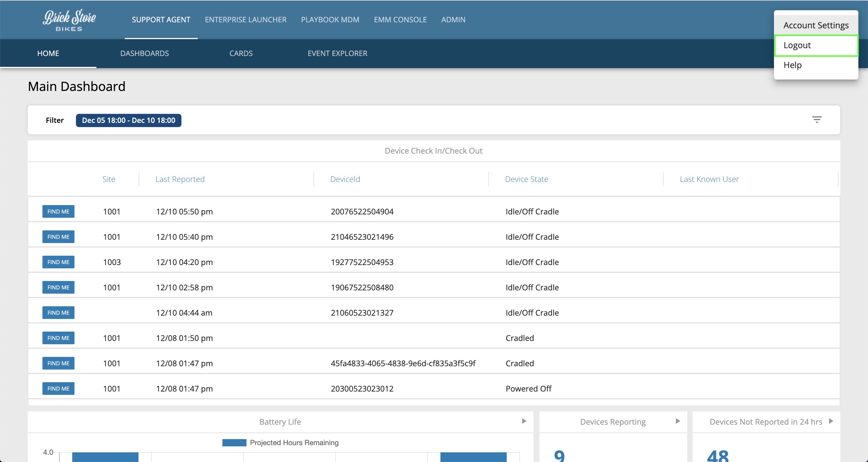Sort by Last Reported column header
The height and width of the screenshot is (462, 868).
[x=180, y=179]
